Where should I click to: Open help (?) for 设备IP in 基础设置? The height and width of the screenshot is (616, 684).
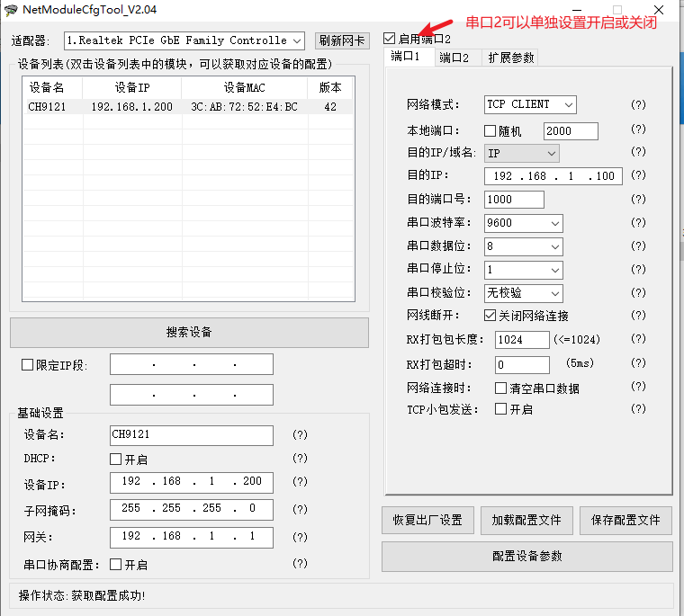(x=300, y=481)
